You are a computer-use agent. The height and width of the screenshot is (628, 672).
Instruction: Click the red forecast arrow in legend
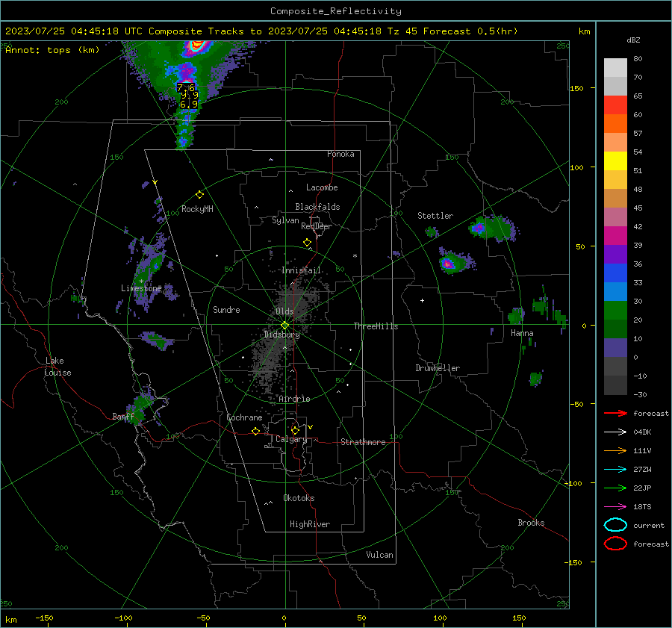coord(615,413)
